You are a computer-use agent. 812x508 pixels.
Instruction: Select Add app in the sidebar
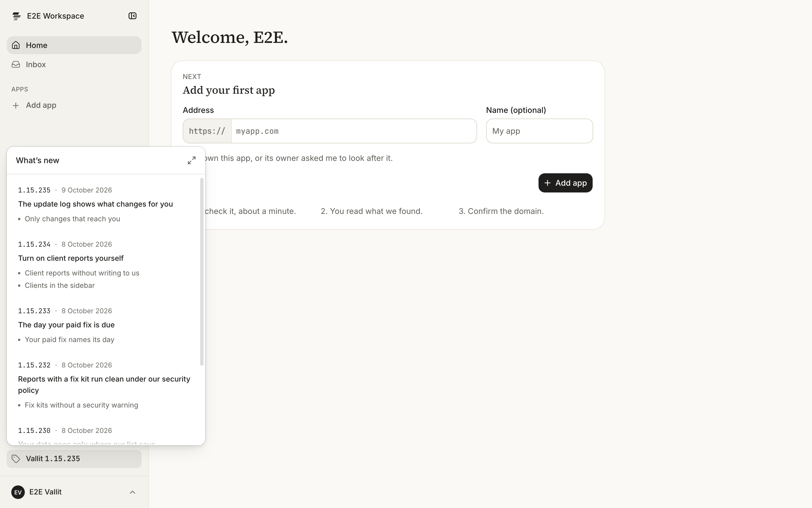[74, 105]
